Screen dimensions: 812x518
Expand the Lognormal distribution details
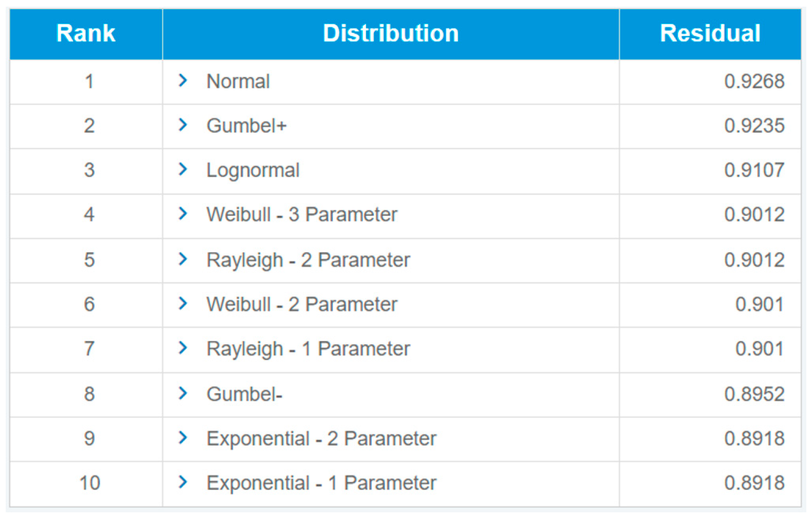183,169
